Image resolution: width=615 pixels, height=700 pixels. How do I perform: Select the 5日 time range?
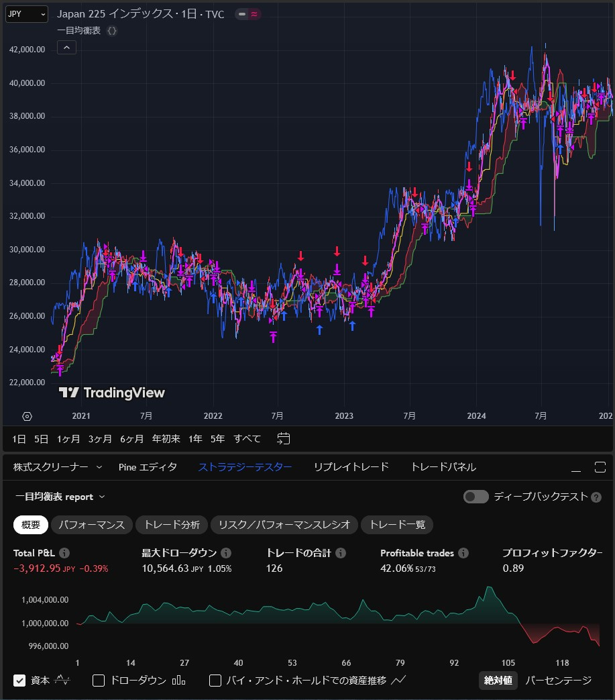(41, 439)
